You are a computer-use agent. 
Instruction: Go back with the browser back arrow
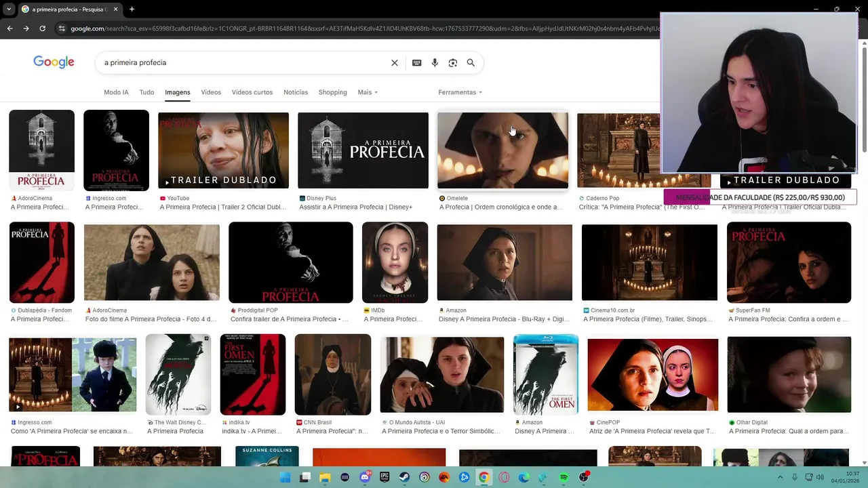click(9, 28)
